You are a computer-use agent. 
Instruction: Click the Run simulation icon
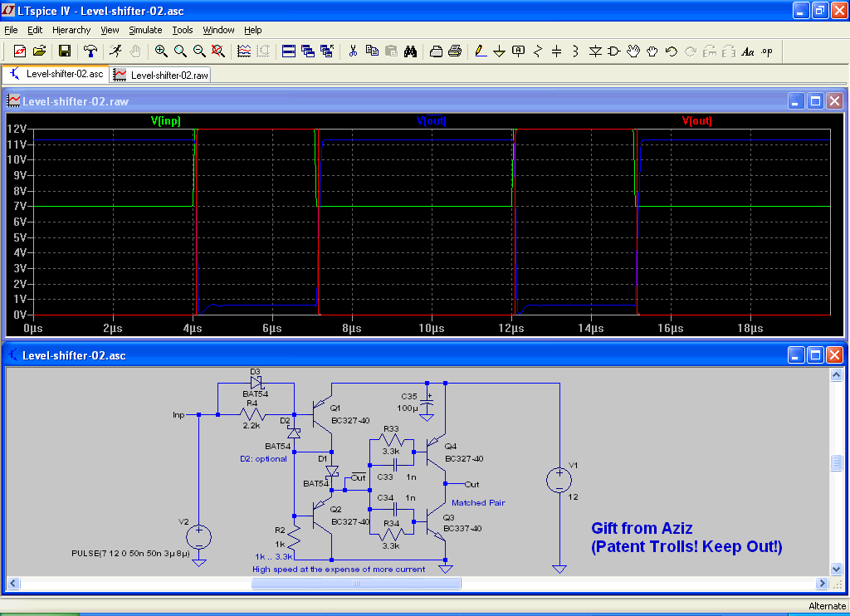115,51
